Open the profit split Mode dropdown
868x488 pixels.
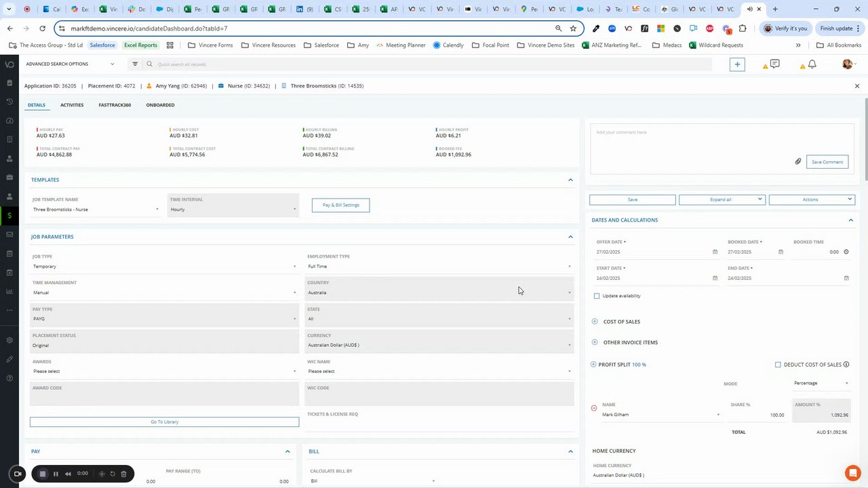[821, 383]
